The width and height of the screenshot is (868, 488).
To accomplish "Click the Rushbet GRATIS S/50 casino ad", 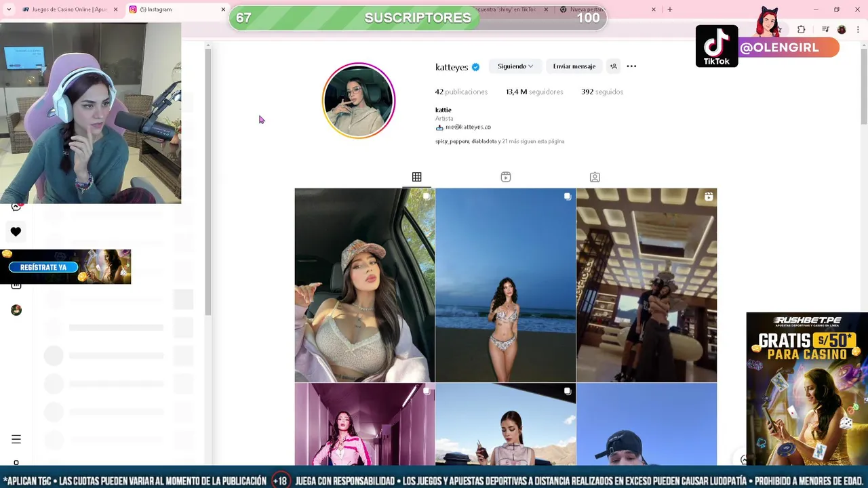I will [807, 389].
